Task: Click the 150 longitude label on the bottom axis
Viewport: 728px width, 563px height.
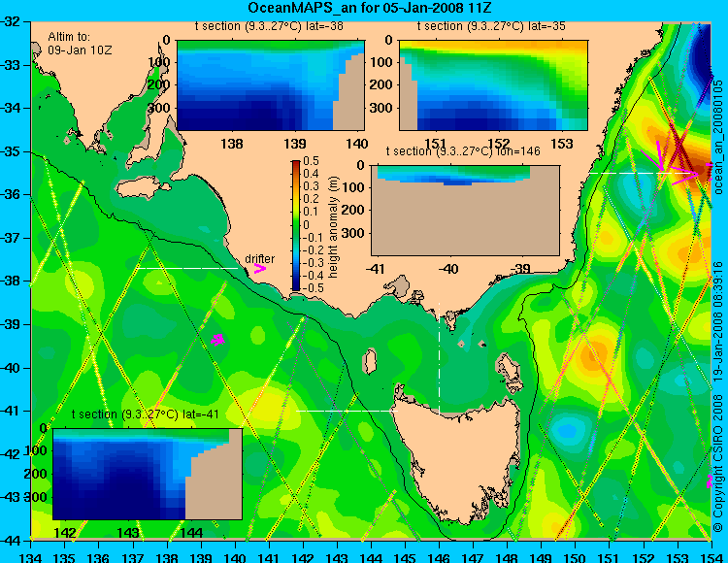Action: point(575,557)
